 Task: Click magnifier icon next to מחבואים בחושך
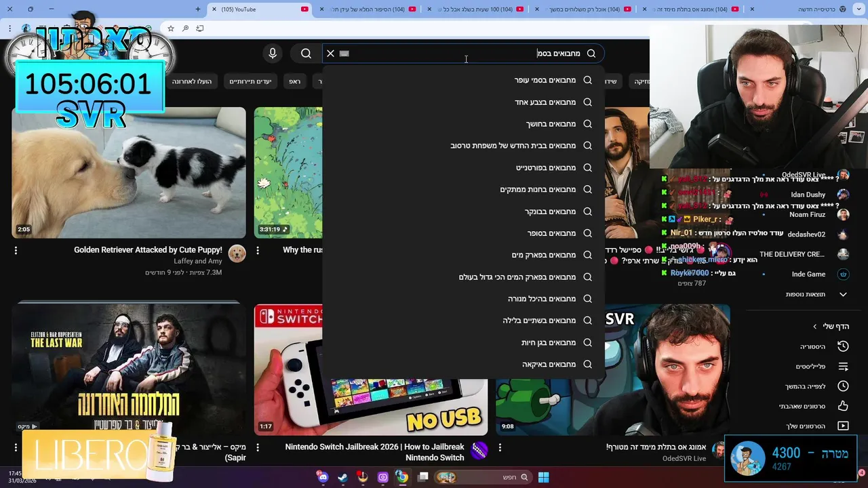587,124
